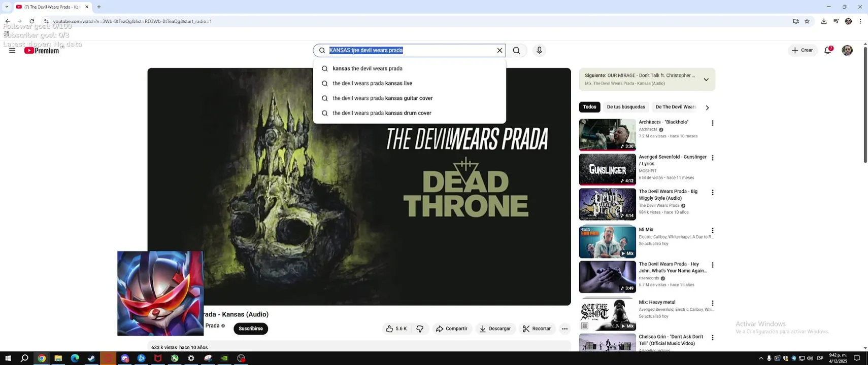Open site info icon beside the URL
This screenshot has width=868, height=365.
(46, 21)
